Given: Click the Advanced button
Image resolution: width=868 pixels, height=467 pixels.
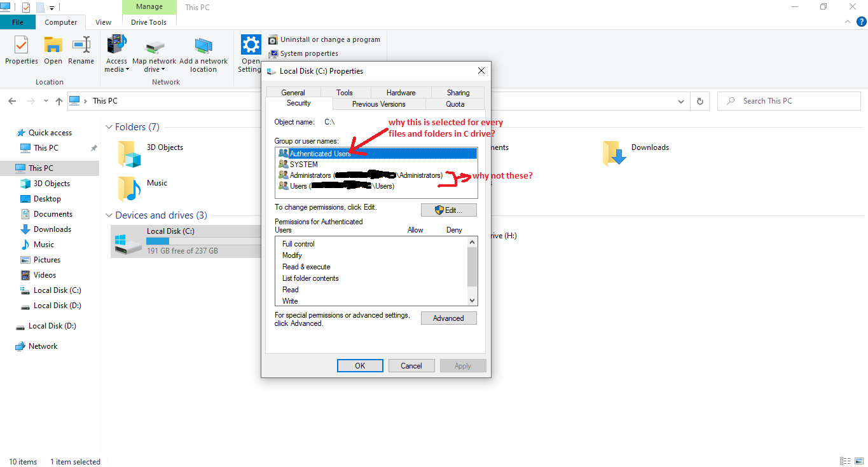Looking at the screenshot, I should pyautogui.click(x=448, y=318).
